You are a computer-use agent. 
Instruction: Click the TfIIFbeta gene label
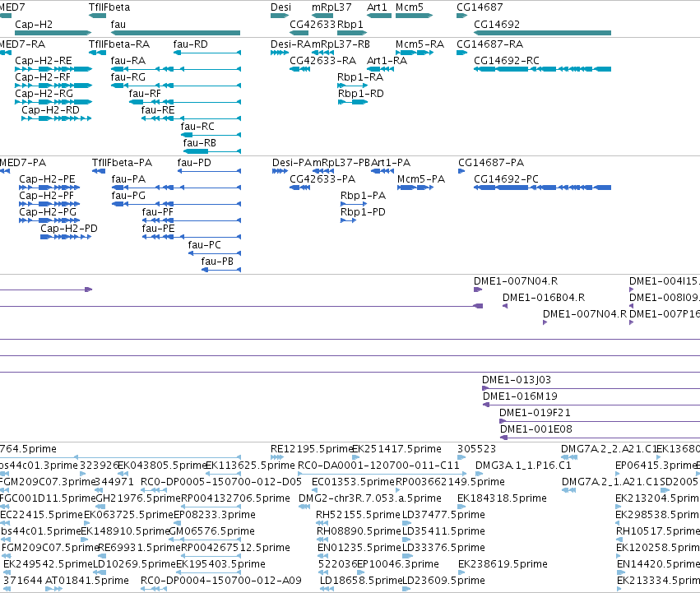(x=109, y=7)
